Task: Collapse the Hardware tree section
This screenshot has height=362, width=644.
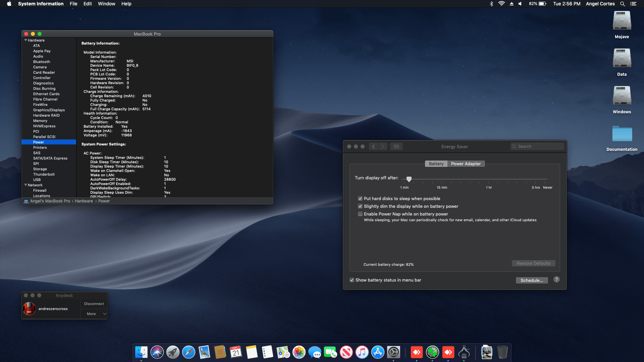Action: (25, 40)
